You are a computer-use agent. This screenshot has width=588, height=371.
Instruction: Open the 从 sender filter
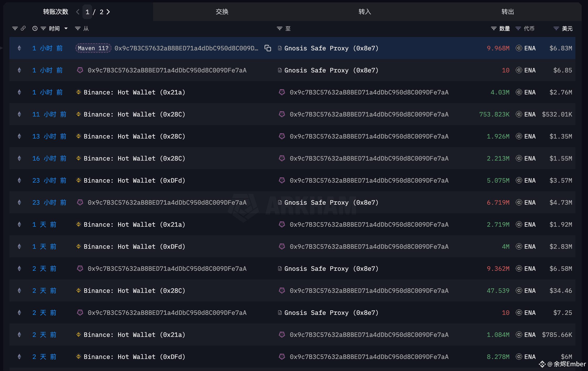pyautogui.click(x=78, y=28)
